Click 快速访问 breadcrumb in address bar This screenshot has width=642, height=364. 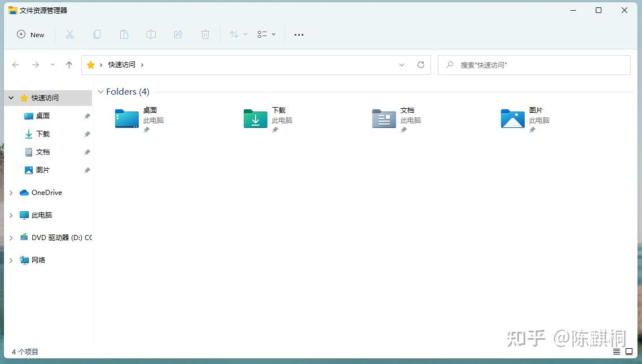pos(122,65)
